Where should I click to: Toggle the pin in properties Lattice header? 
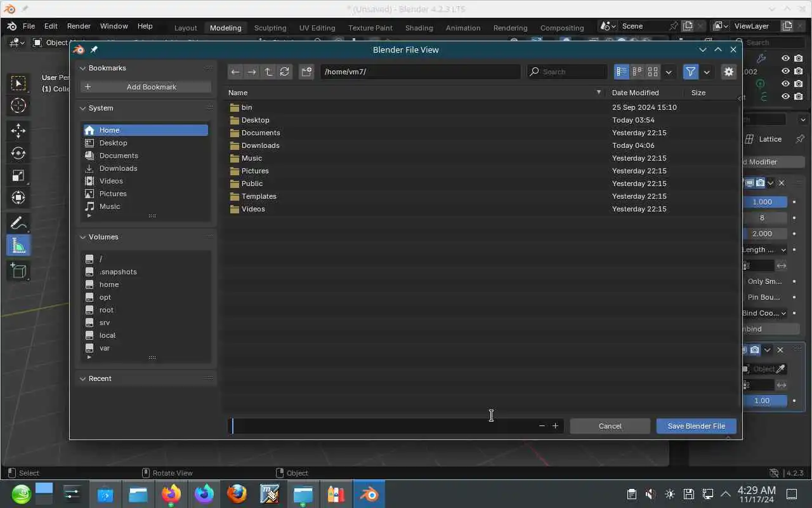coord(799,139)
